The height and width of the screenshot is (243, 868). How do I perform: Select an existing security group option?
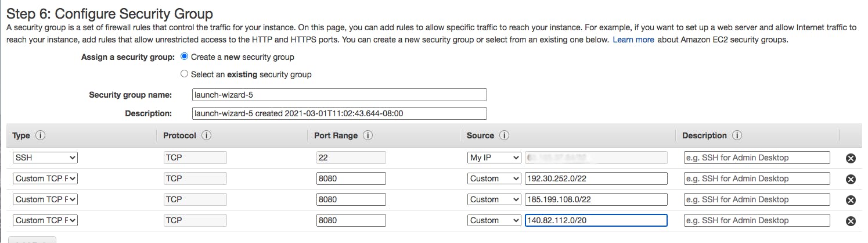tap(185, 74)
